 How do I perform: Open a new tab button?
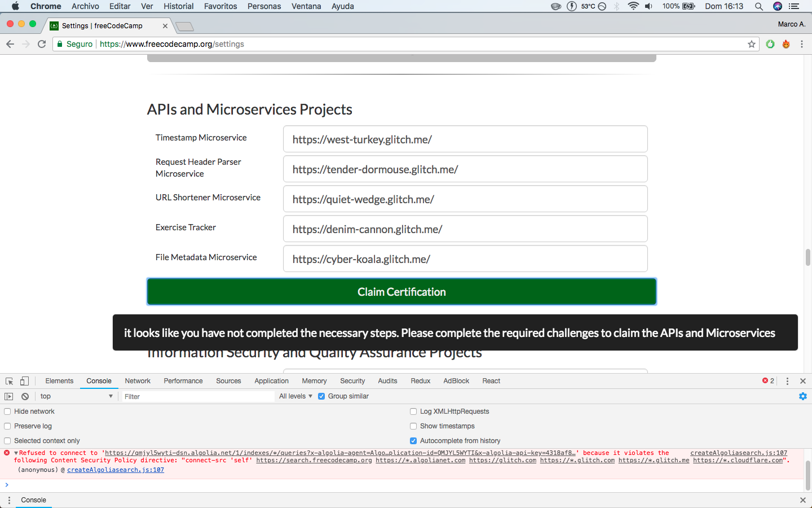pos(184,27)
